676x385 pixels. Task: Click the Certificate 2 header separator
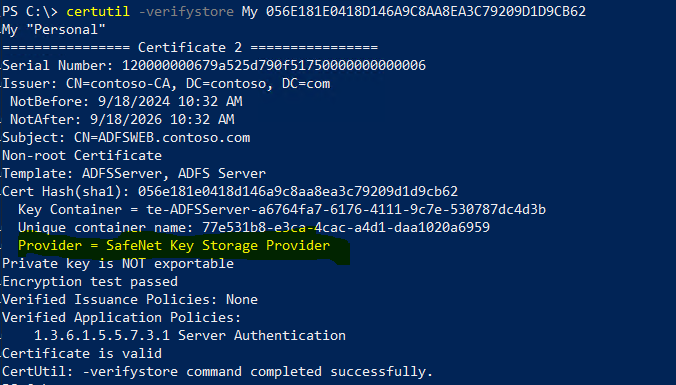point(190,47)
